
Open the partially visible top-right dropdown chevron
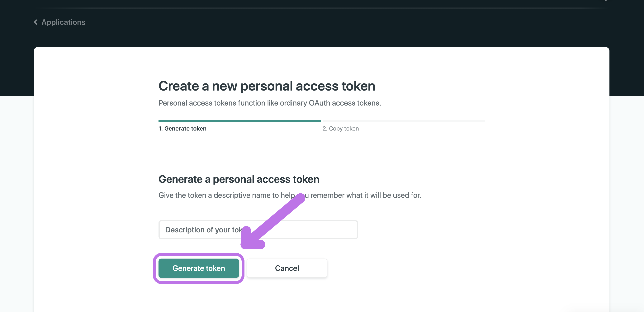605,1
